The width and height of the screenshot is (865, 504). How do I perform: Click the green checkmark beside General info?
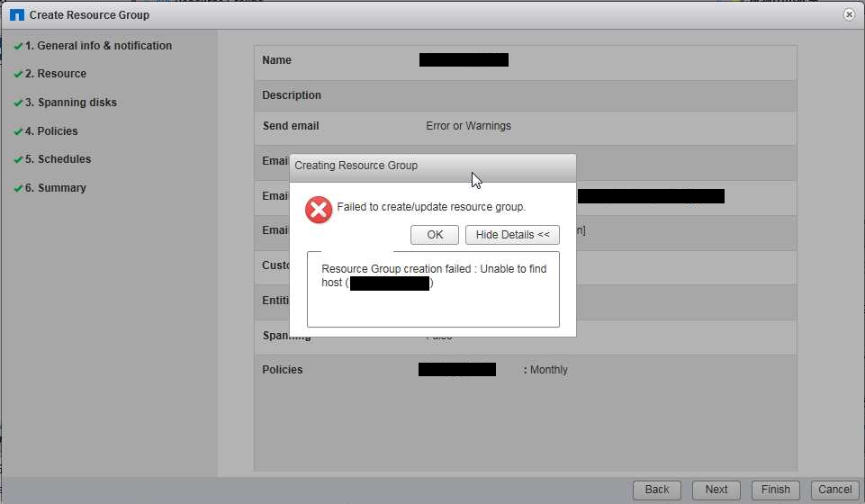(18, 46)
